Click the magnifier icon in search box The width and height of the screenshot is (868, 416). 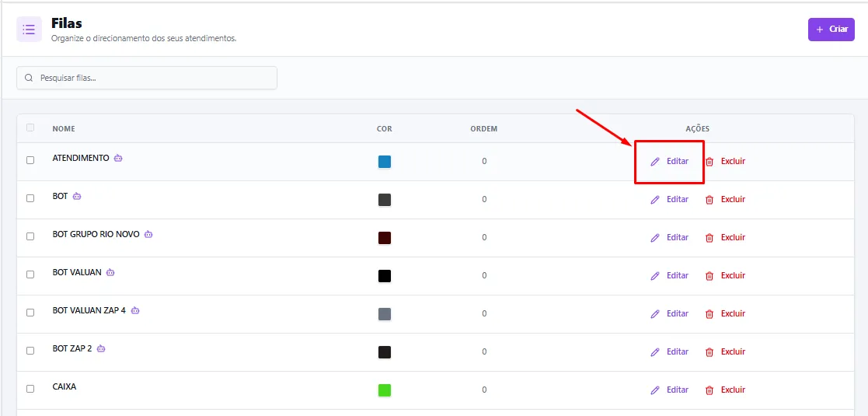point(29,78)
